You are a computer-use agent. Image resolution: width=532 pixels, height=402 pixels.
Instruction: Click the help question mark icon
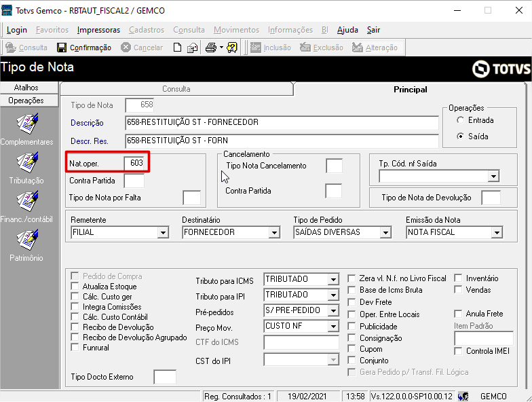232,48
